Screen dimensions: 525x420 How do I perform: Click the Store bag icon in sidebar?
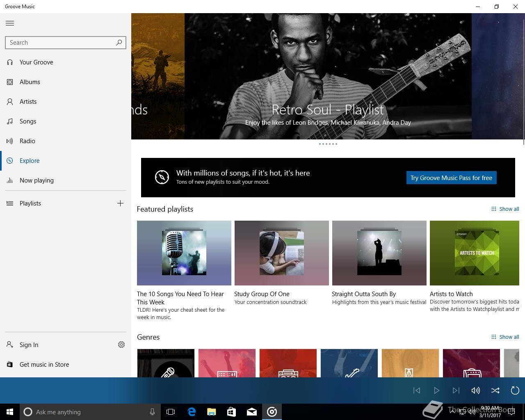coord(10,364)
